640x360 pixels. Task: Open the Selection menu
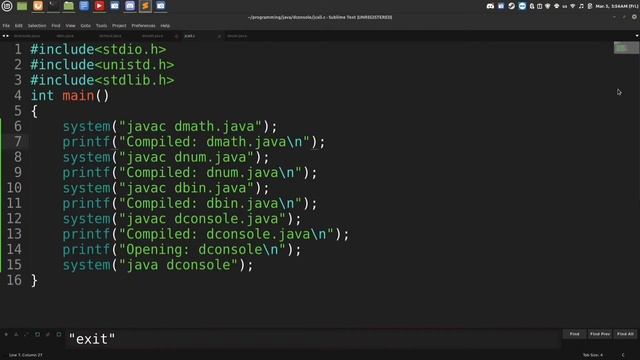click(37, 26)
